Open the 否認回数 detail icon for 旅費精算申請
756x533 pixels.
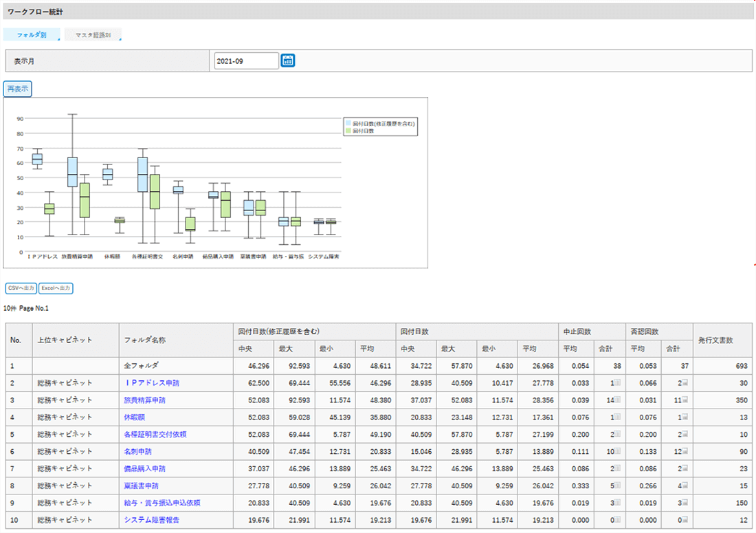point(685,400)
